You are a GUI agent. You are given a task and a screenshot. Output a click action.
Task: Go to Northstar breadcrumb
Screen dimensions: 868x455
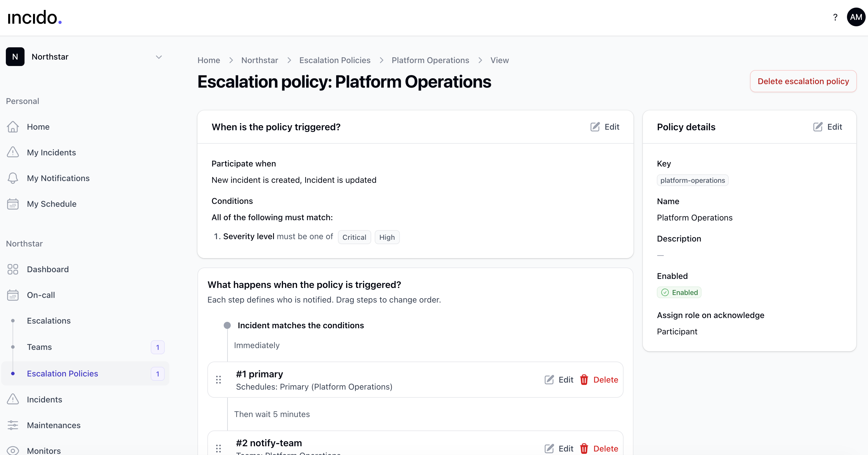point(259,60)
